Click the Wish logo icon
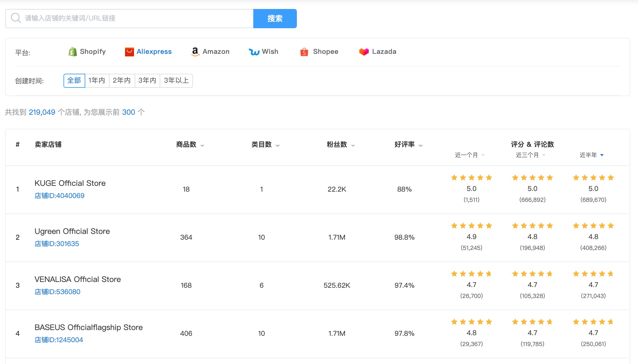The height and width of the screenshot is (364, 638). tap(254, 52)
